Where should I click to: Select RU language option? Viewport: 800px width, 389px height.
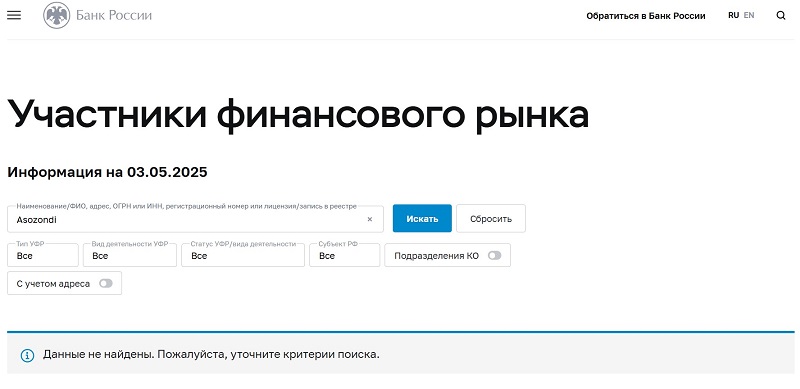click(733, 15)
